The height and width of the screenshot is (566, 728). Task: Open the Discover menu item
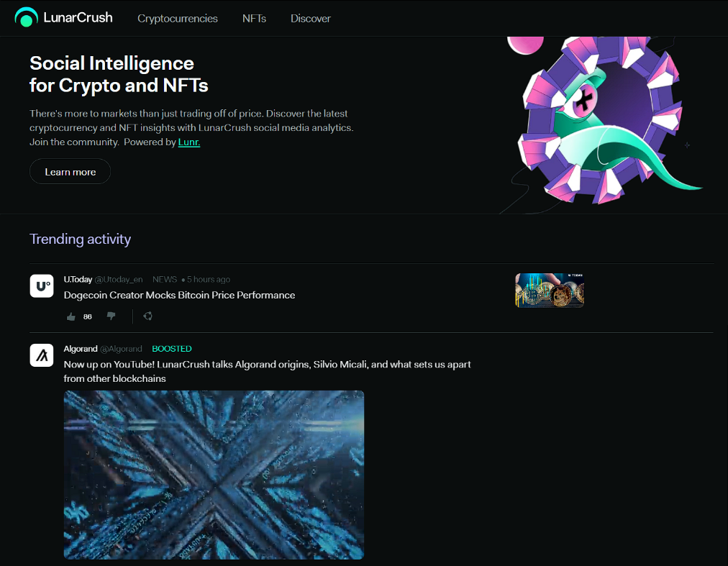[311, 19]
